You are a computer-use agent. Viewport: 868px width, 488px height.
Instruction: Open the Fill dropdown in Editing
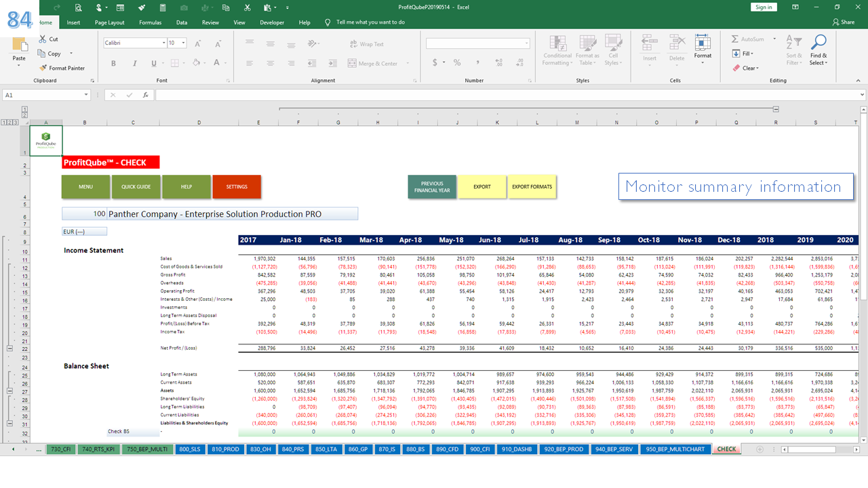coord(743,54)
